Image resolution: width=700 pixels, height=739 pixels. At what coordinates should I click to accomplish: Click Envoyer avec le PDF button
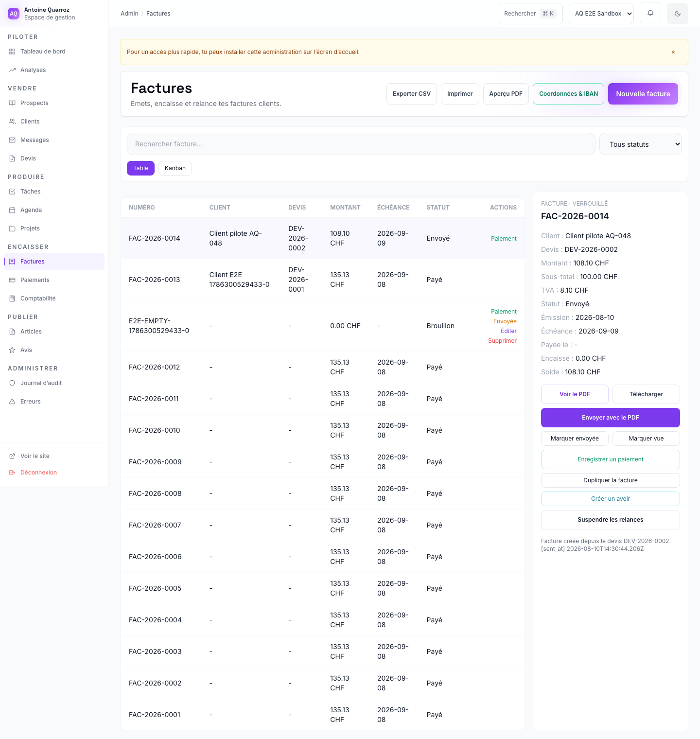coord(611,418)
